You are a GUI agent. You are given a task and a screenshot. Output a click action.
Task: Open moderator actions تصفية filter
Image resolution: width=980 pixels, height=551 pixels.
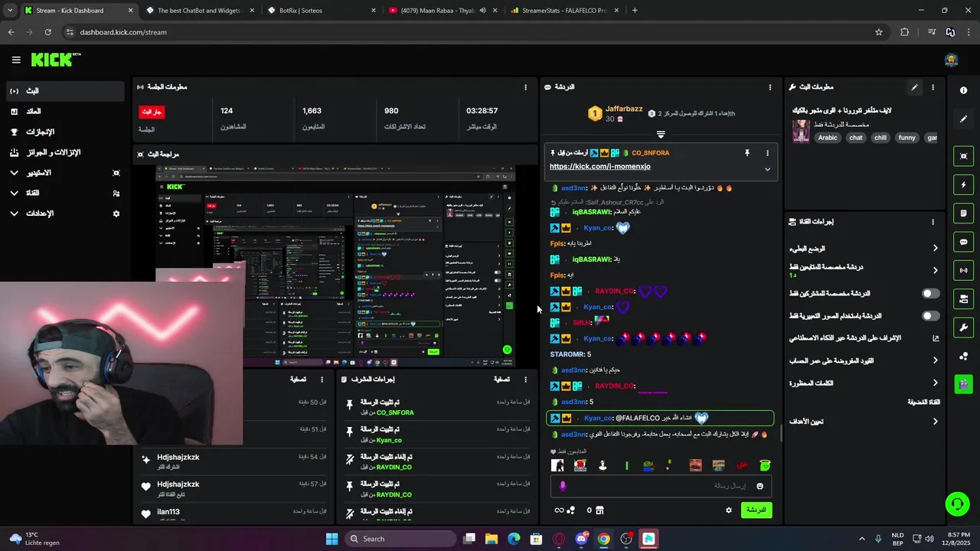(x=501, y=380)
